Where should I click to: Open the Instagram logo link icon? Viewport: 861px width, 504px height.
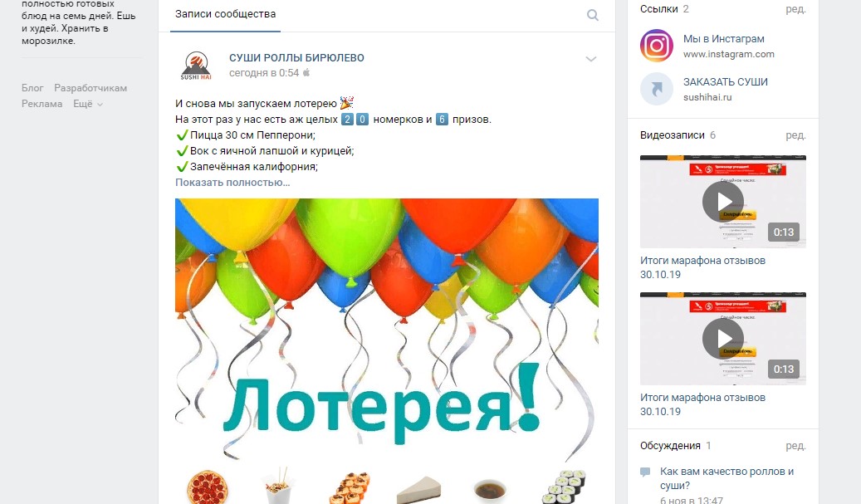(656, 46)
